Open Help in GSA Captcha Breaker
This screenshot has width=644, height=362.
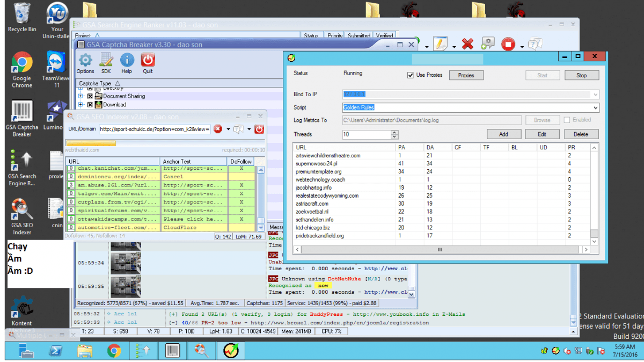click(127, 63)
